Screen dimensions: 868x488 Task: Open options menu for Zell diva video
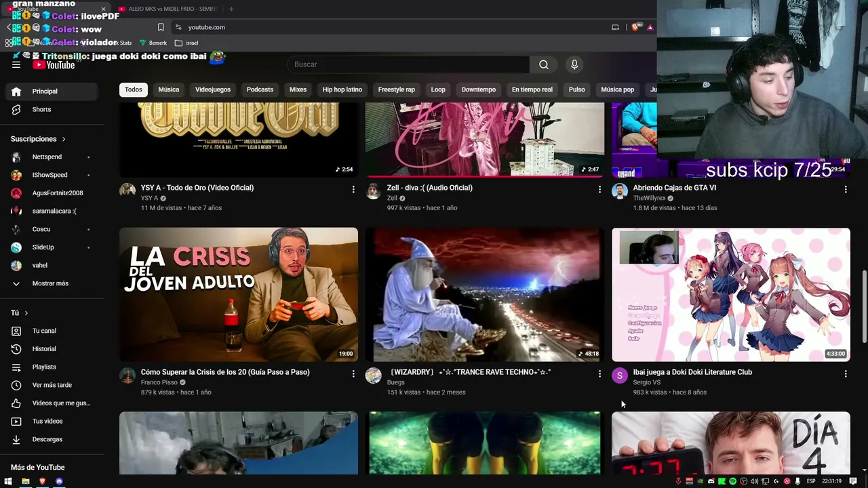click(x=599, y=190)
